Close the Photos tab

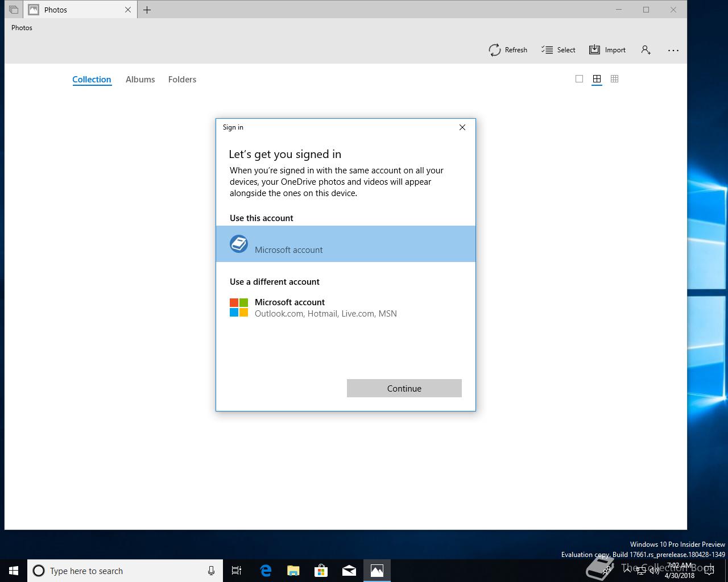(x=128, y=10)
